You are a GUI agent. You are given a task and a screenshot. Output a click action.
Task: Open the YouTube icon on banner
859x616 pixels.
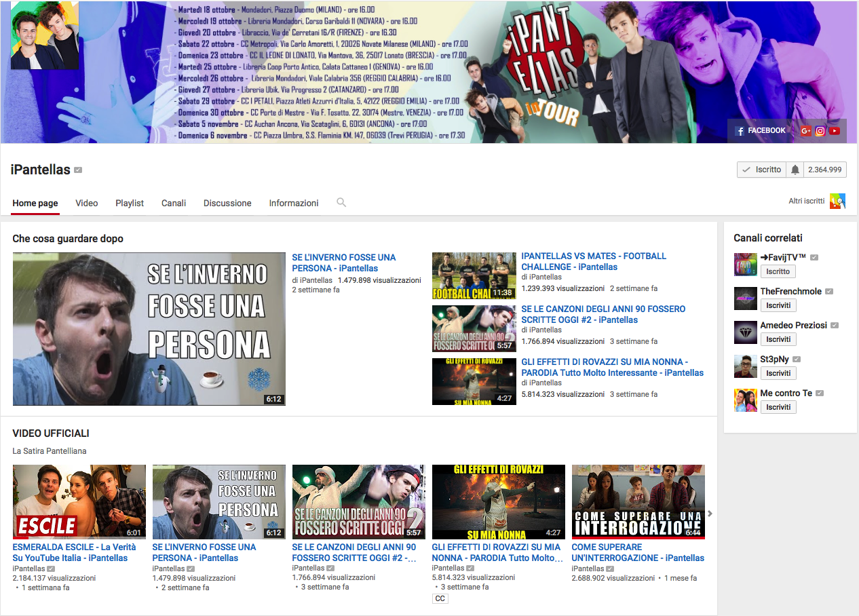835,131
